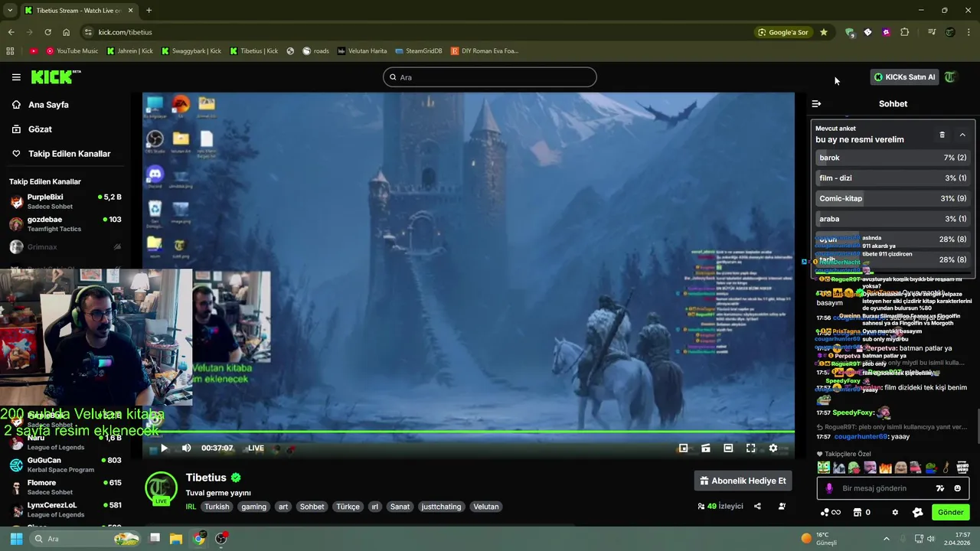Image resolution: width=980 pixels, height=551 pixels.
Task: Open the Kick profile avatar menu
Action: coord(950,77)
